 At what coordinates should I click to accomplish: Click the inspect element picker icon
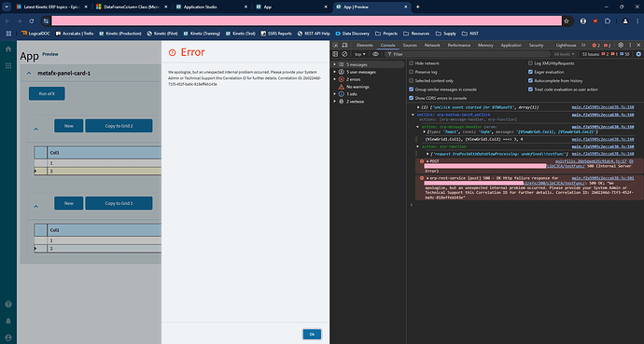[336, 45]
